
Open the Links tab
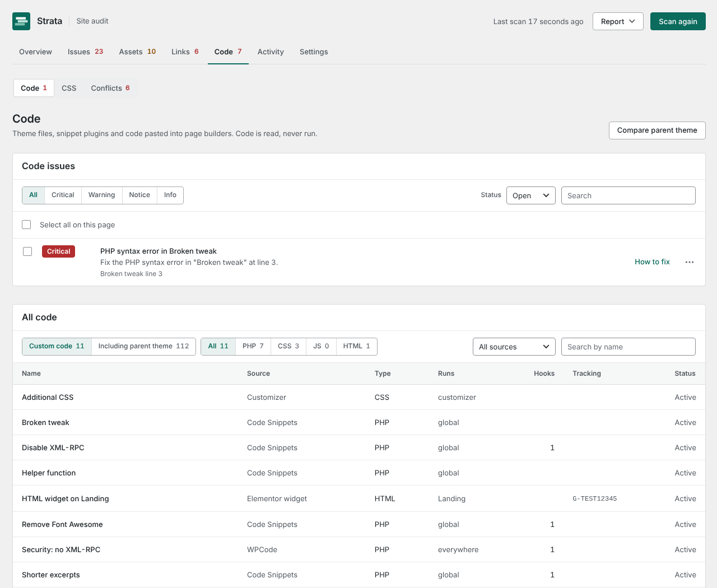click(185, 52)
